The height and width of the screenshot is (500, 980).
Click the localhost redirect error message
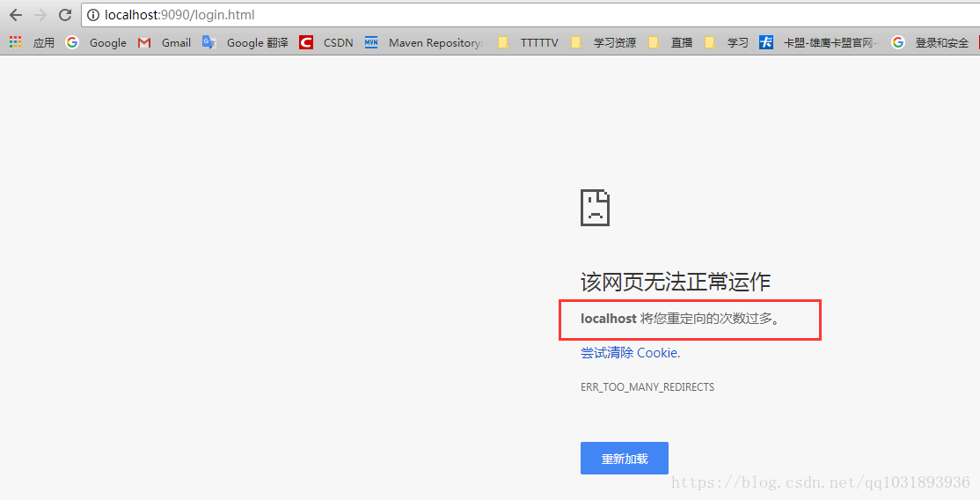(681, 319)
